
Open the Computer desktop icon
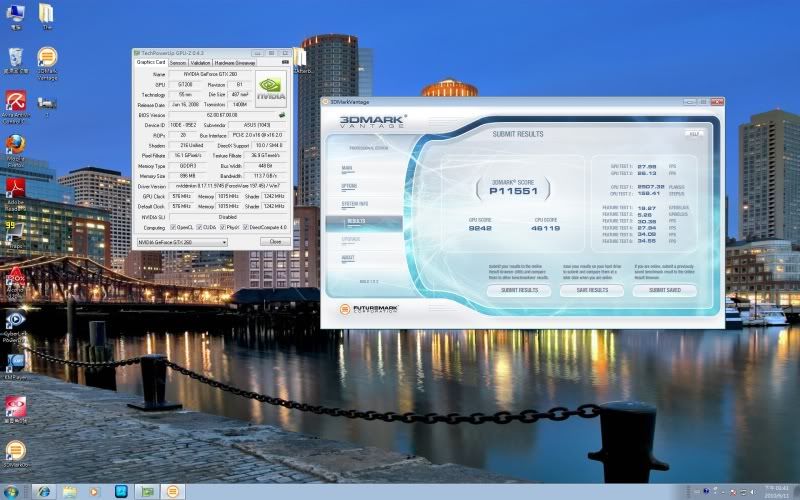pyautogui.click(x=15, y=15)
